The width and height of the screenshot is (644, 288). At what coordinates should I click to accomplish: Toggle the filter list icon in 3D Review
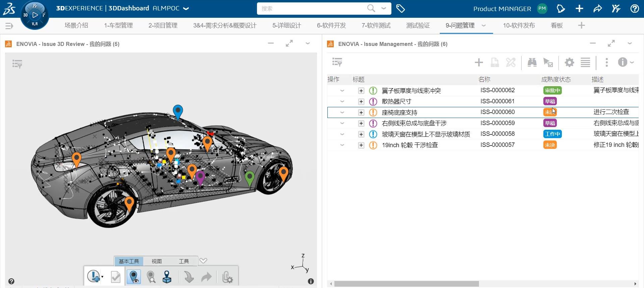(x=17, y=64)
